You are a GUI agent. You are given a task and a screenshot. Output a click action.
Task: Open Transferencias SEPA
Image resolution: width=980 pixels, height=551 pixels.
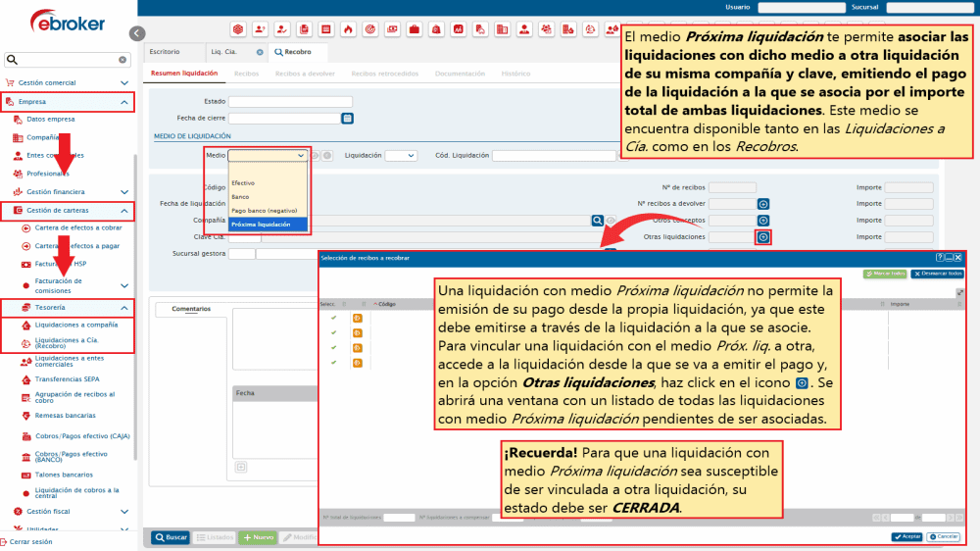67,379
